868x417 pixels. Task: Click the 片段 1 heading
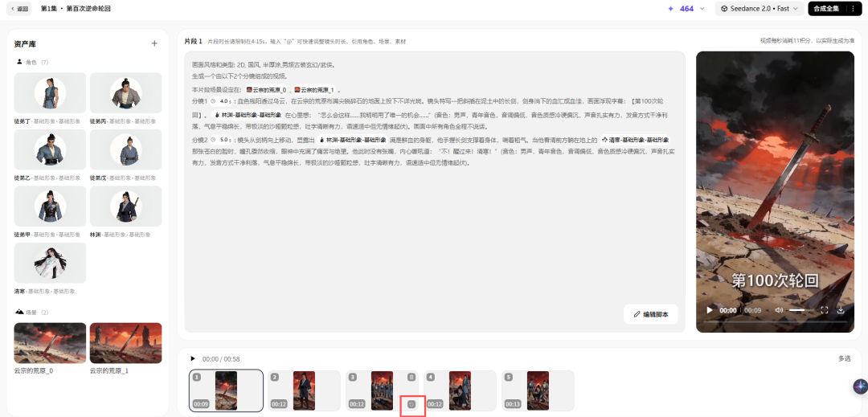(193, 41)
